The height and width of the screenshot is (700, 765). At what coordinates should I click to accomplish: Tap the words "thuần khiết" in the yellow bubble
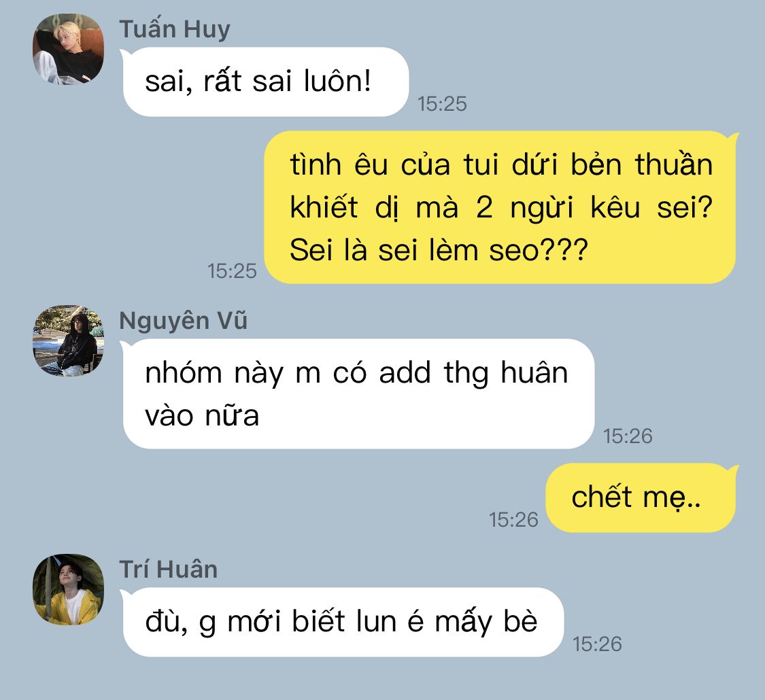(501, 186)
